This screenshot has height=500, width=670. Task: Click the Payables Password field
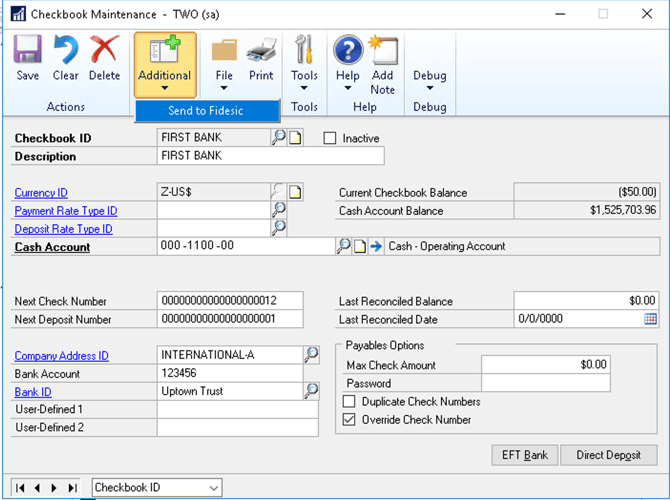[546, 383]
